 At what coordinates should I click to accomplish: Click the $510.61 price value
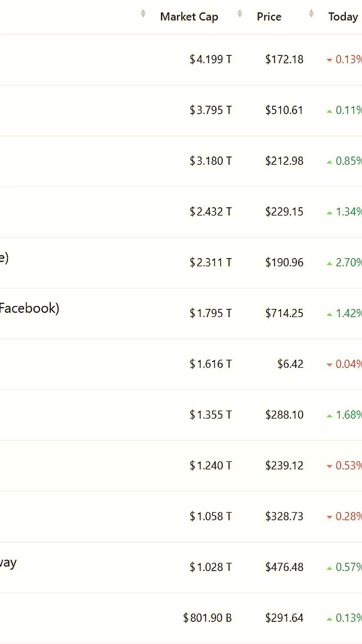[284, 110]
